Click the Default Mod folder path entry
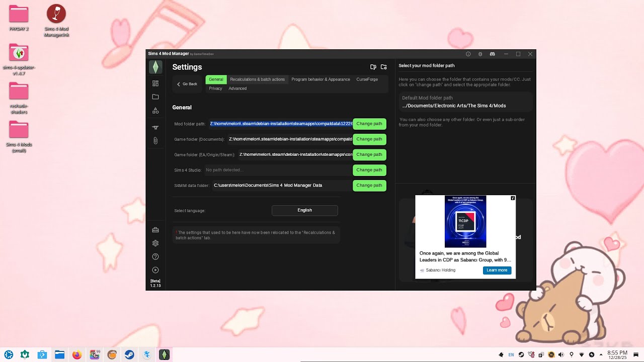Viewport: 644px width, 362px height. 465,102
